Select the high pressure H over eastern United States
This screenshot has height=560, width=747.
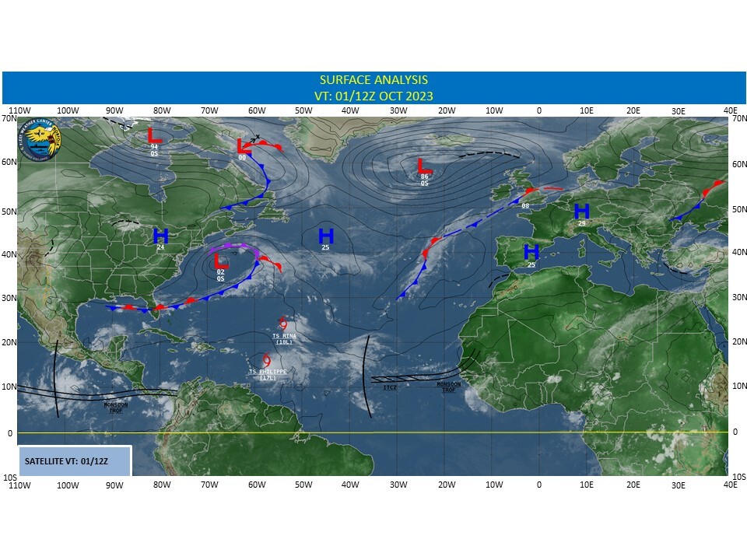(x=160, y=236)
